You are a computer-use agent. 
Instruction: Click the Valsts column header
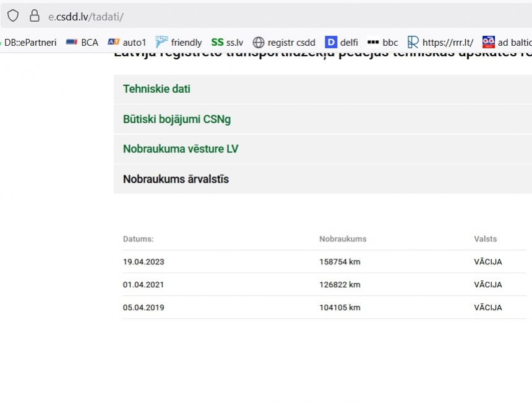[x=485, y=239]
